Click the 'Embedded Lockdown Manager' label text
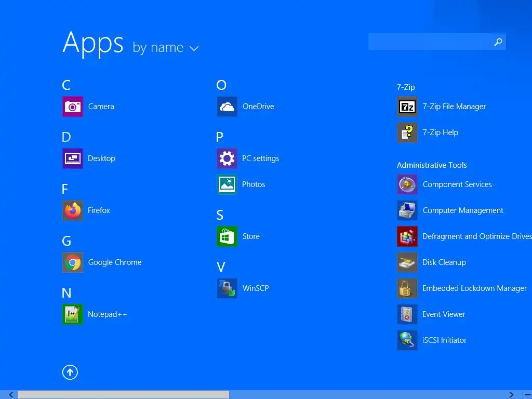532x399 pixels. pyautogui.click(x=474, y=288)
